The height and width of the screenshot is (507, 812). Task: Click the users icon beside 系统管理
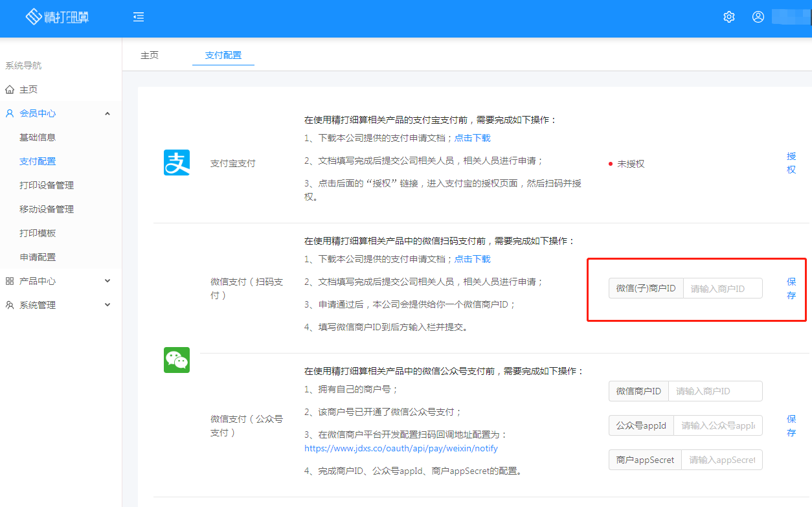(x=10, y=305)
